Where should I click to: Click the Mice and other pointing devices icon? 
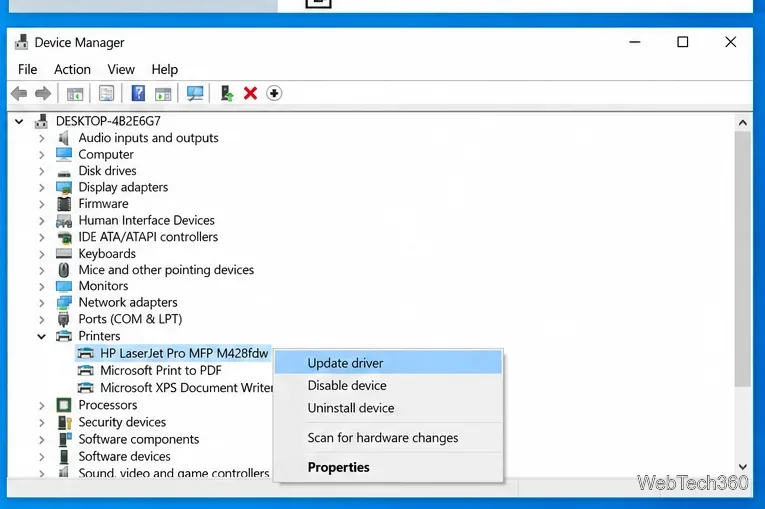pos(64,270)
